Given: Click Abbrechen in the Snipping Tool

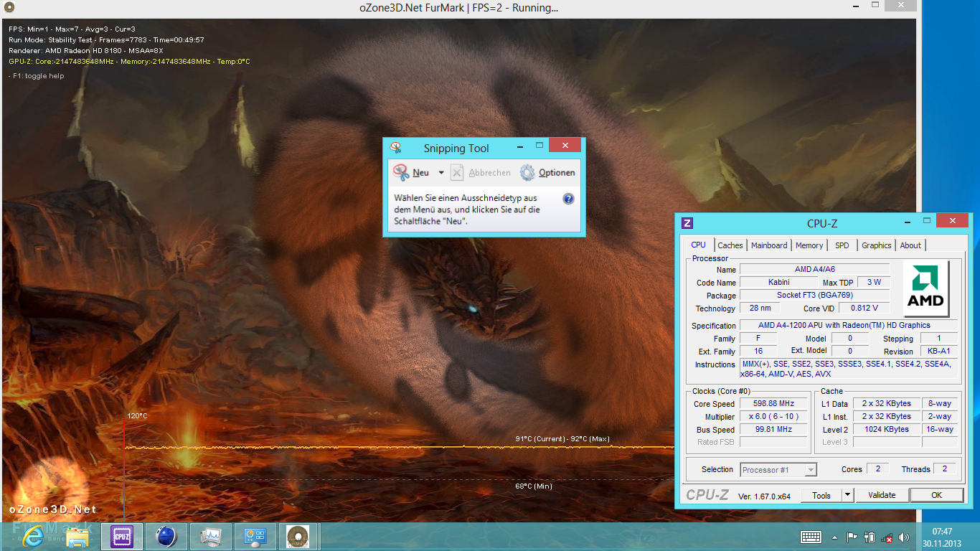Looking at the screenshot, I should (481, 172).
